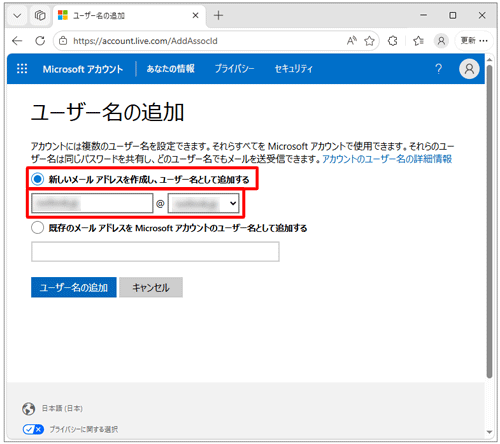
Task: Open the あなたの情報 tab
Action: [x=170, y=69]
